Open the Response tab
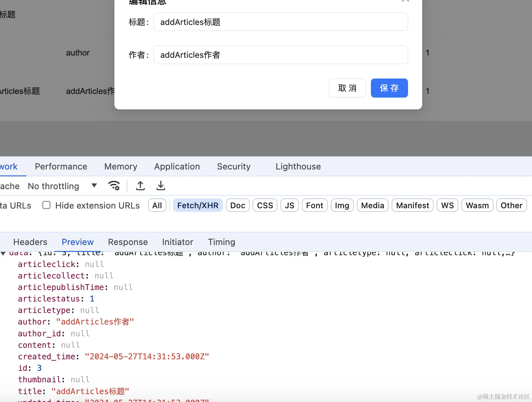Screen dimensions: 532x402 (128, 242)
